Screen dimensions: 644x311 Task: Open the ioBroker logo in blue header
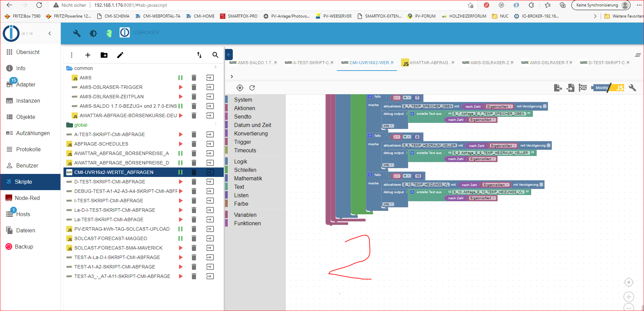click(x=125, y=32)
